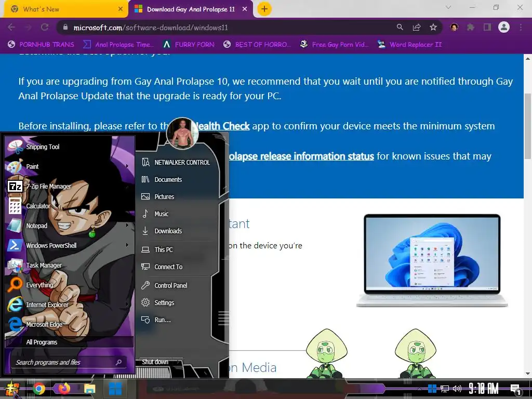This screenshot has width=532, height=399.
Task: Click the Windows 11 laptop image
Action: pos(432,260)
